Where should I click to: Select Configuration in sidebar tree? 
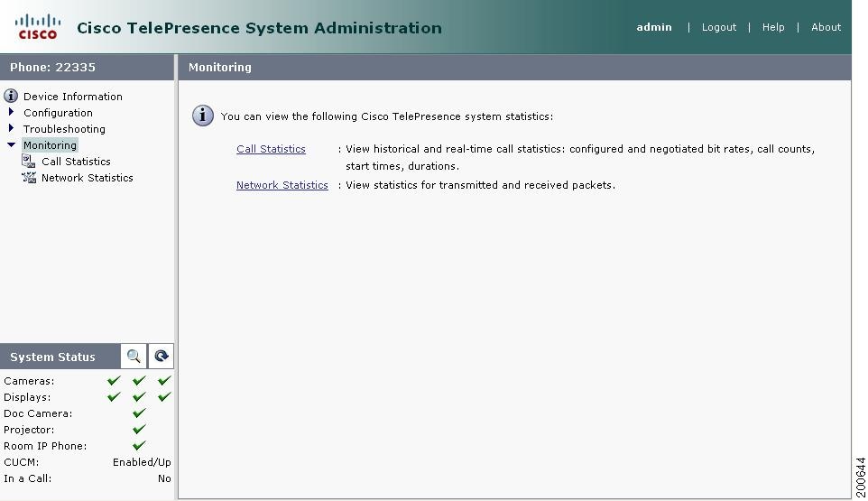(58, 112)
